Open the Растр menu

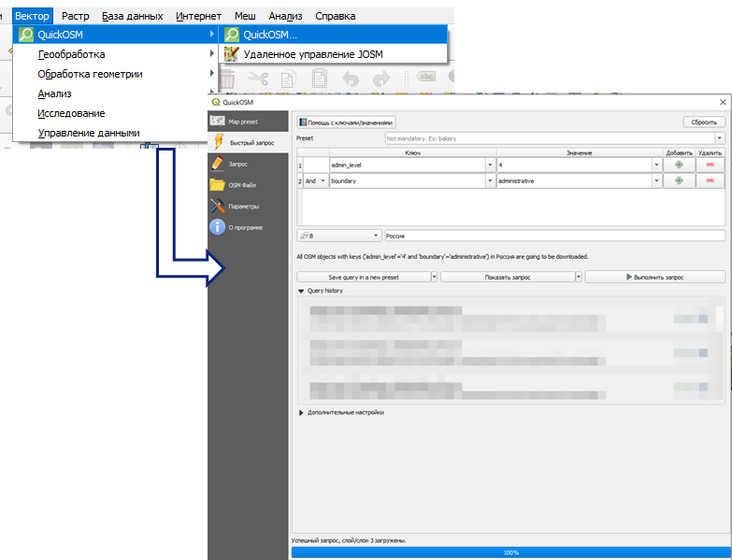point(75,16)
